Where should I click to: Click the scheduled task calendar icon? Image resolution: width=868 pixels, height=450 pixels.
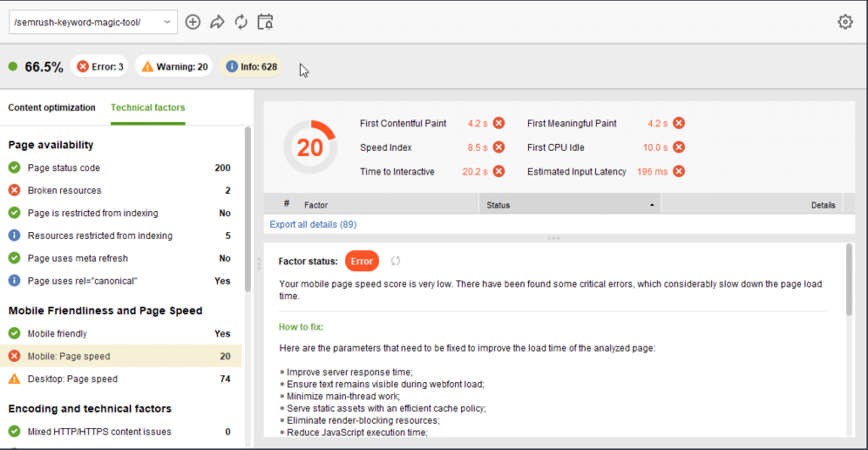pos(265,22)
